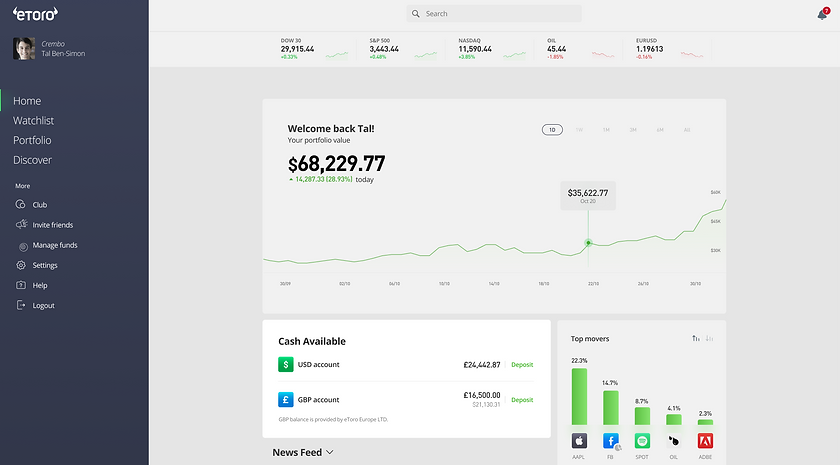Open the FB Facebook icon
Viewport: 840px width, 465px height.
(x=611, y=441)
